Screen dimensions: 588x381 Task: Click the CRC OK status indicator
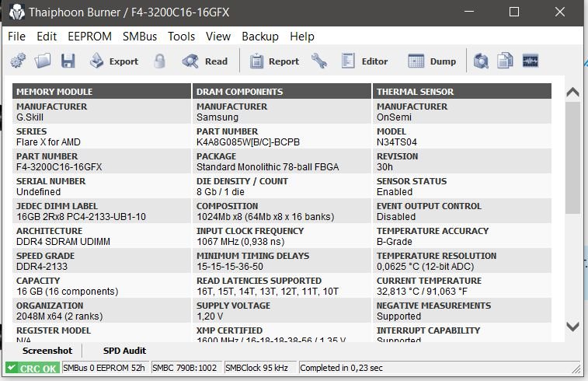click(x=33, y=369)
